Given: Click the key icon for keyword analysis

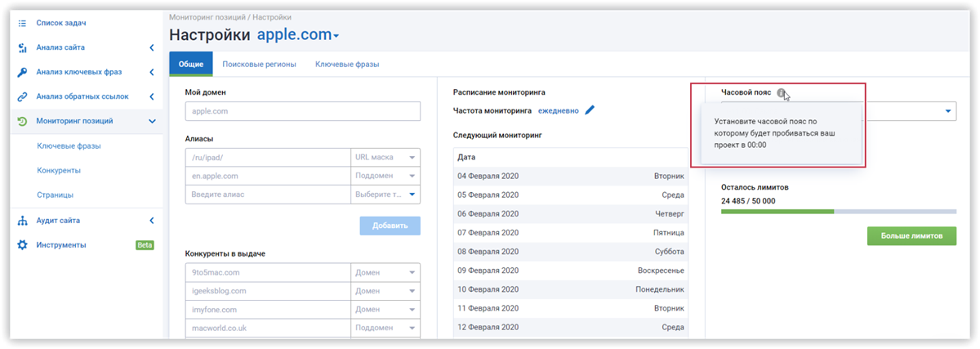Looking at the screenshot, I should point(23,72).
